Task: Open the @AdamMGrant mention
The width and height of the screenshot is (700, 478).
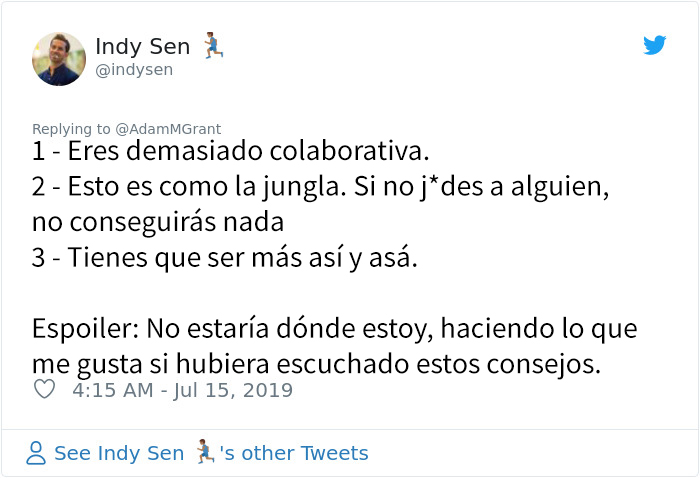Action: coord(168,129)
